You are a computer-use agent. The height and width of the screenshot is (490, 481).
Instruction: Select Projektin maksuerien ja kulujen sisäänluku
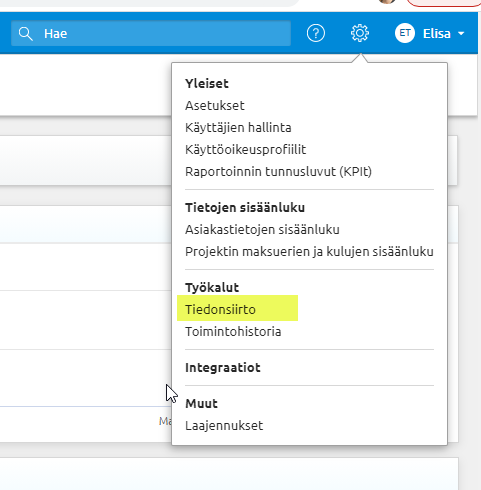tap(309, 251)
